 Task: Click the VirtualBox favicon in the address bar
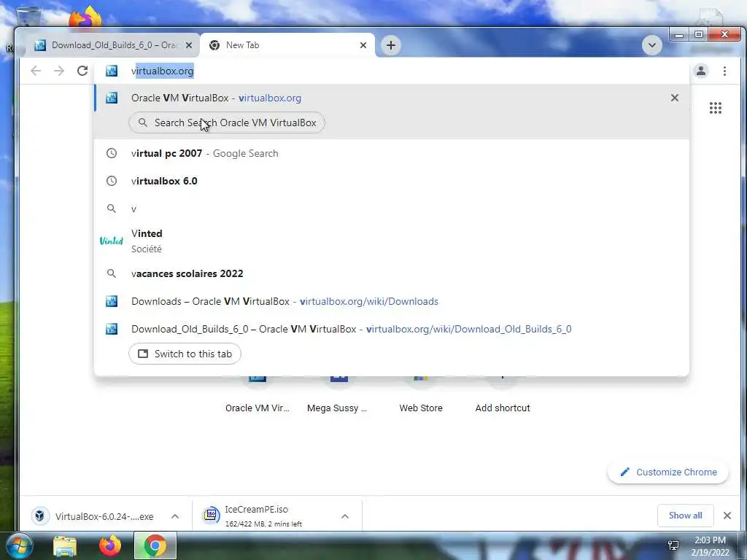click(x=112, y=71)
